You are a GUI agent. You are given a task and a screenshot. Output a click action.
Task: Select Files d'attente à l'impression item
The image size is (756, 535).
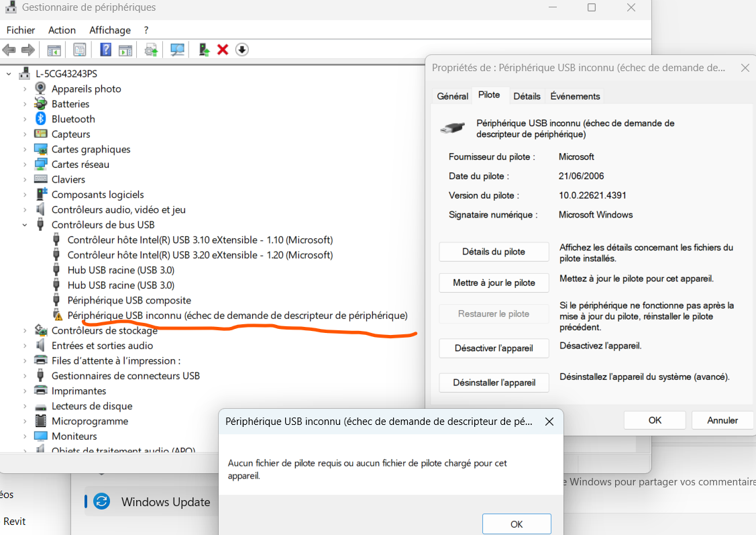pos(115,360)
